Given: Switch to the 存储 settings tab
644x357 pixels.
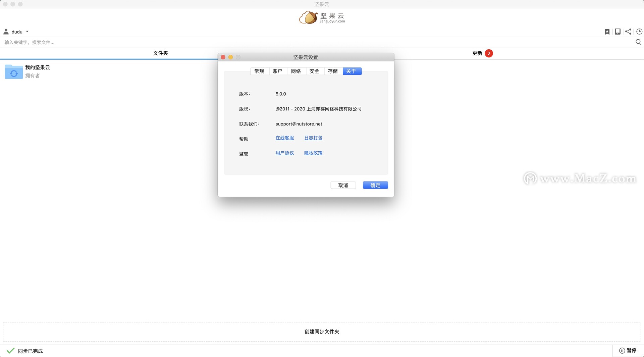Looking at the screenshot, I should pos(333,71).
